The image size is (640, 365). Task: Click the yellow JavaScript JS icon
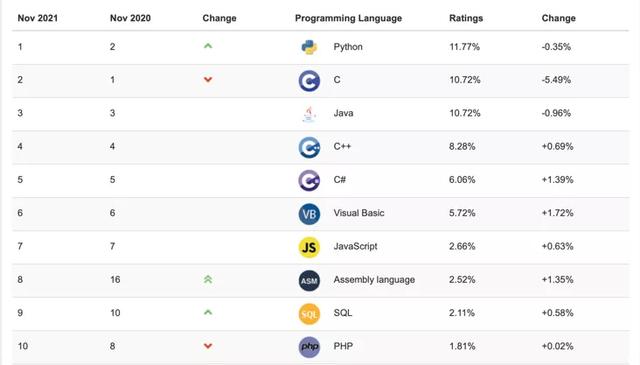coord(309,247)
